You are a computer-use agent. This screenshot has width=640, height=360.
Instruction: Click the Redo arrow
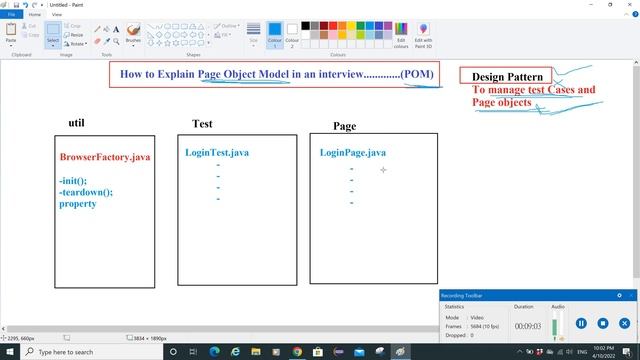click(x=34, y=5)
